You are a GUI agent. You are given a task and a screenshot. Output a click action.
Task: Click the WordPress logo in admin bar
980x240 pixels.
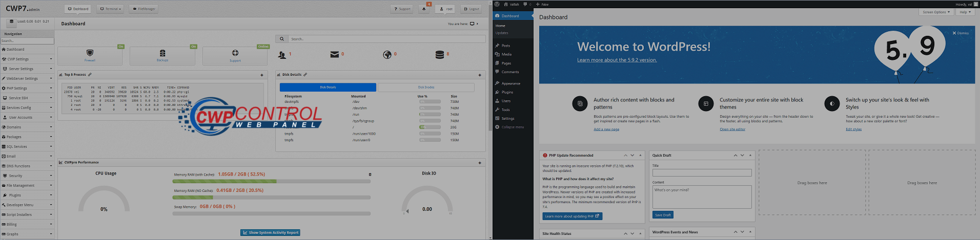pyautogui.click(x=497, y=4)
